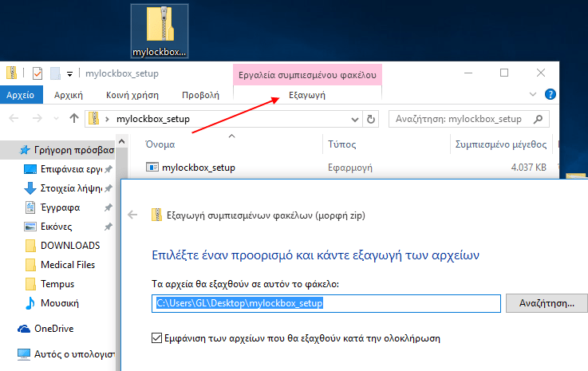The width and height of the screenshot is (588, 371).
Task: Go forward with the Explorer forward arrow
Action: pyautogui.click(x=37, y=119)
